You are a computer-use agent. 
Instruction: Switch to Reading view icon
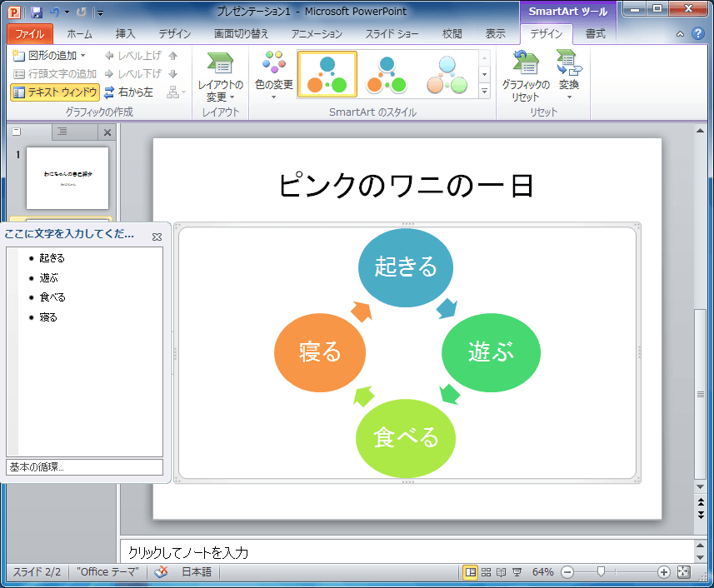[502, 572]
